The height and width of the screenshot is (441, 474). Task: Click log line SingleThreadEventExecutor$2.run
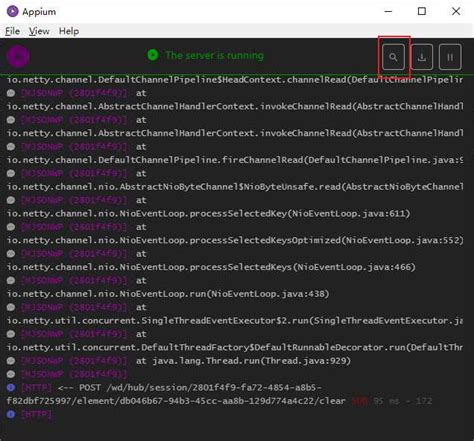[235, 320]
